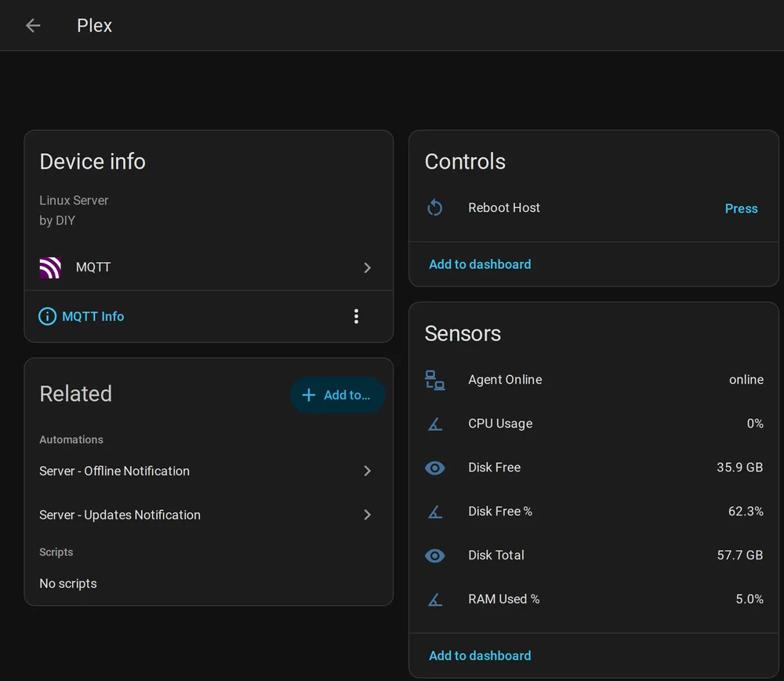This screenshot has height=681, width=784.
Task: Click the No scripts text
Action: [68, 584]
